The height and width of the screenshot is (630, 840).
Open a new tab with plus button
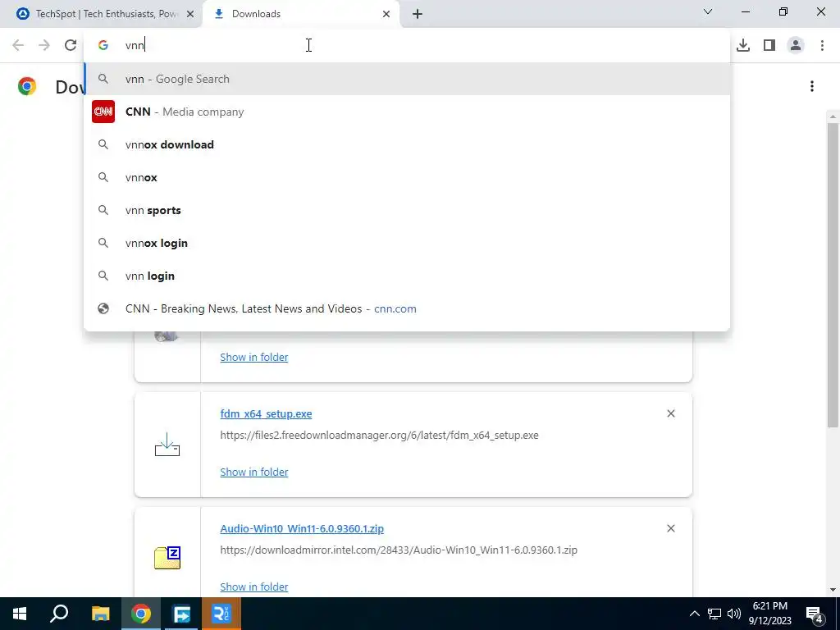click(418, 14)
